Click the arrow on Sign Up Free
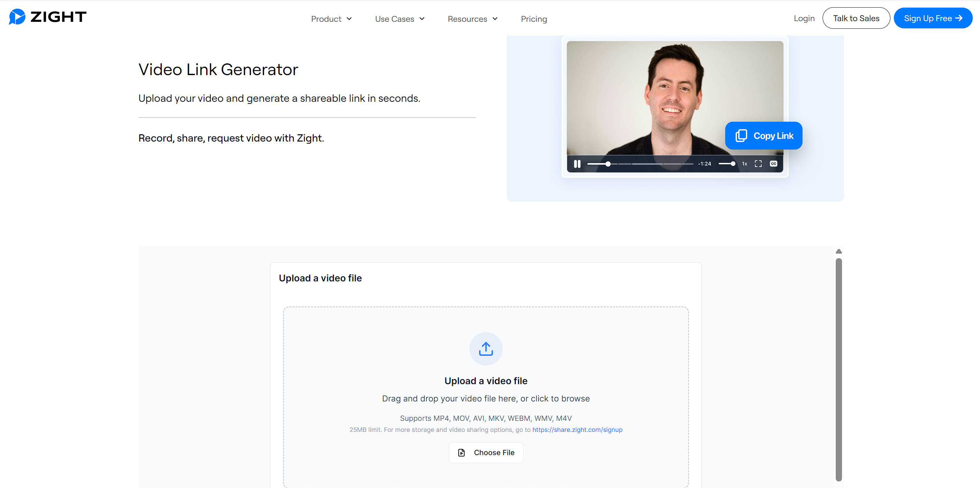 click(x=959, y=18)
